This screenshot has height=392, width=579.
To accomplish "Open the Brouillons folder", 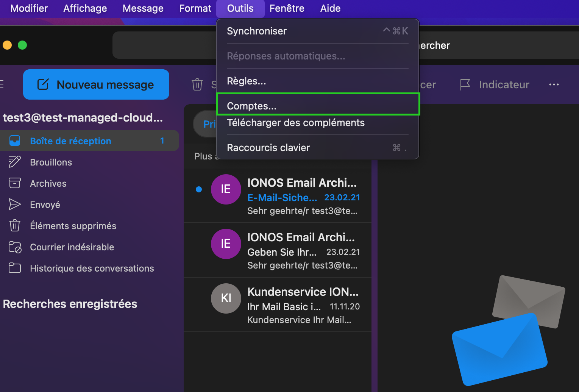I will coord(89,162).
